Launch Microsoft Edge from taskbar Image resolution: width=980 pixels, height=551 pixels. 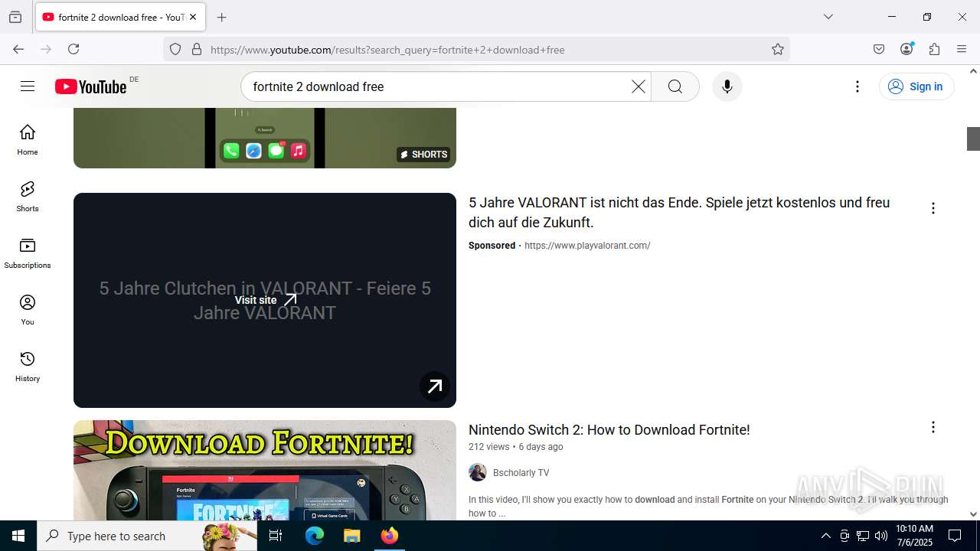coord(315,536)
